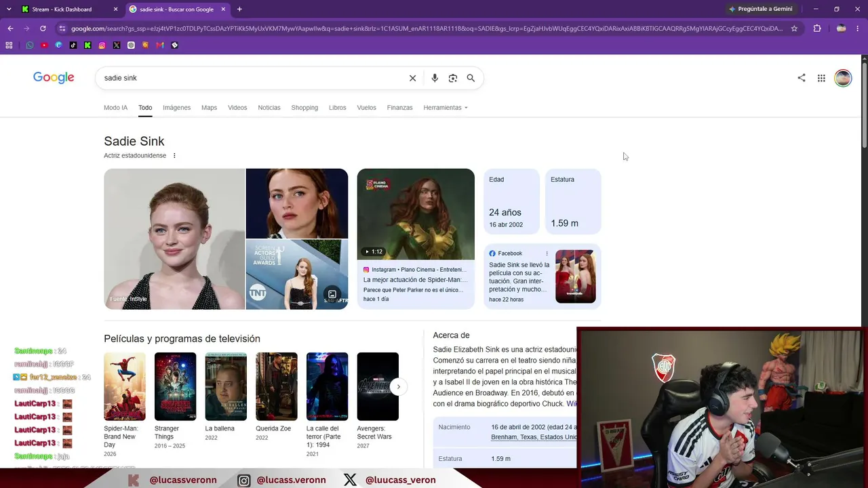Open WhatsApp bookmark
Image resolution: width=868 pixels, height=488 pixels.
(x=30, y=45)
